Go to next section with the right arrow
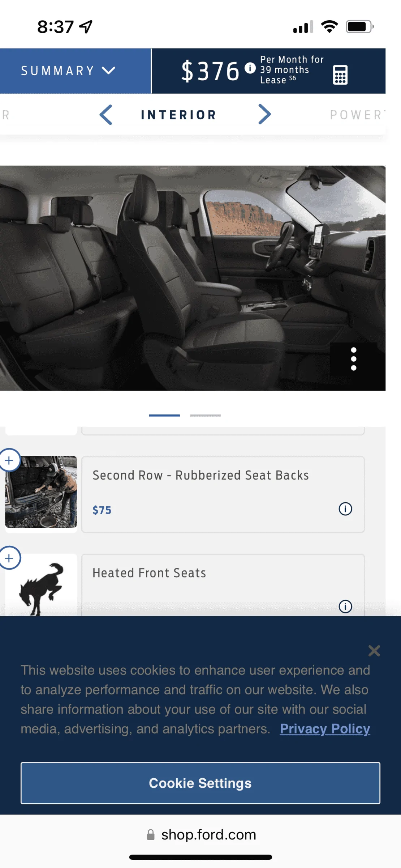 click(264, 115)
